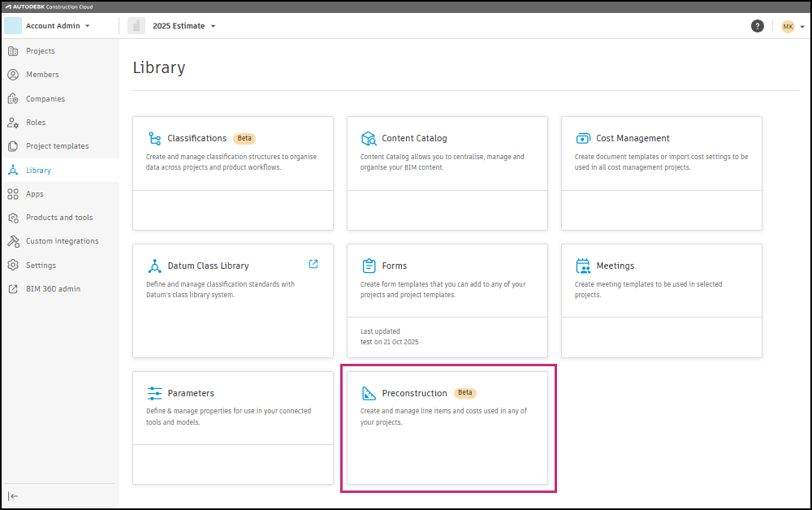This screenshot has height=510, width=812.
Task: Open Datum Class Library external link icon
Action: point(313,264)
